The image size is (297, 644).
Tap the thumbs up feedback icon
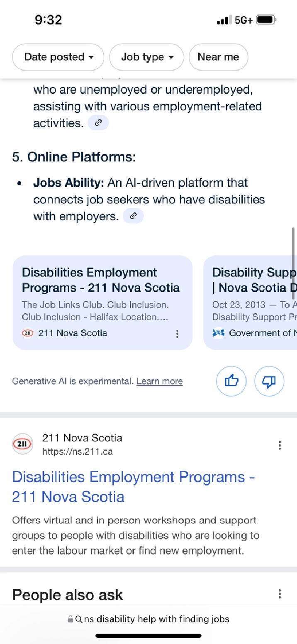click(231, 381)
